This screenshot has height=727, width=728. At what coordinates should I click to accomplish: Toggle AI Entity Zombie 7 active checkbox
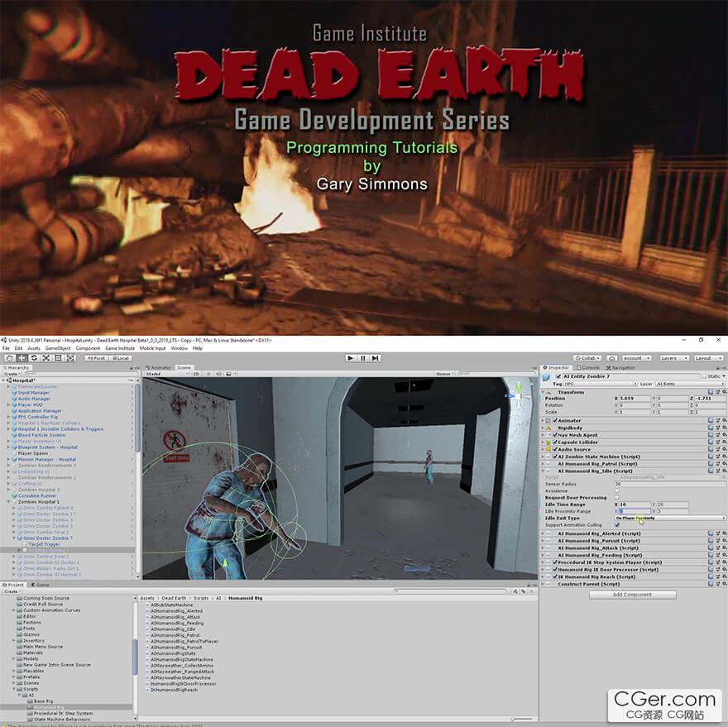(x=558, y=376)
